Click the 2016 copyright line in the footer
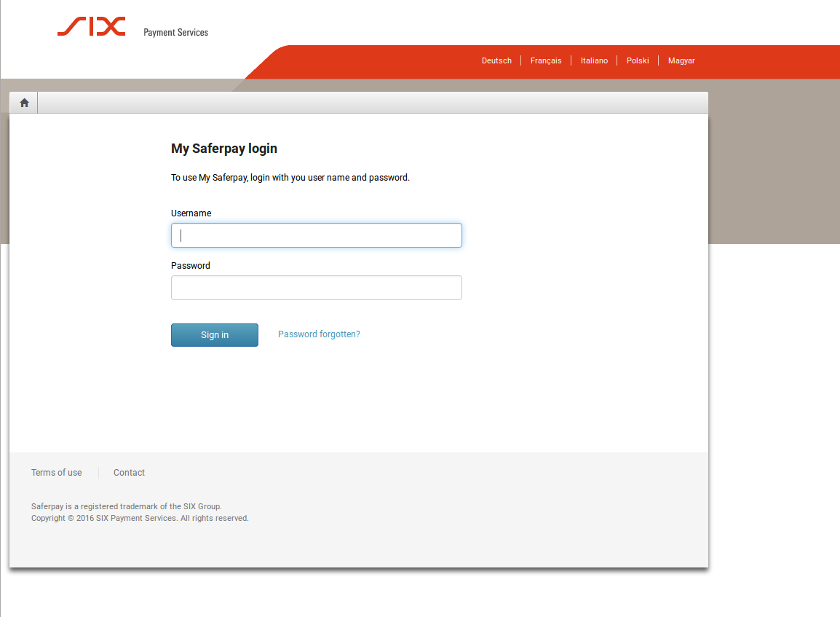 click(140, 519)
